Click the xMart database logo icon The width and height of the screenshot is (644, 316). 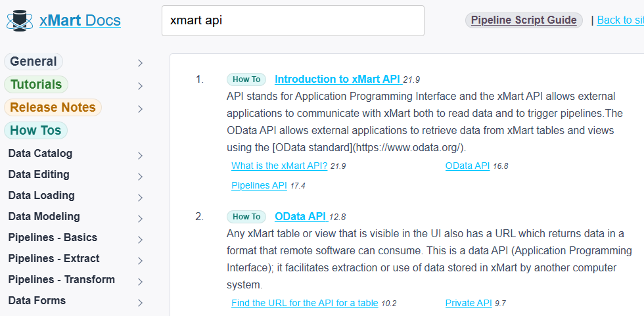[20, 20]
